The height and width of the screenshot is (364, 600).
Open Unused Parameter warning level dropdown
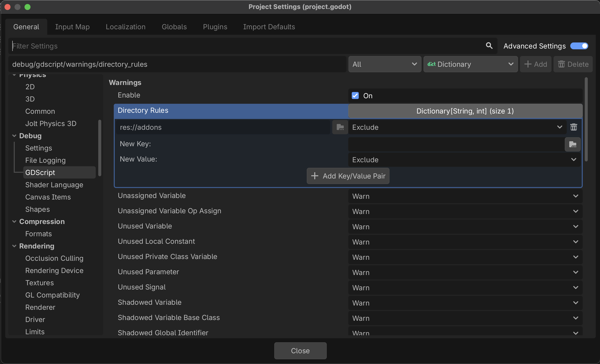[x=465, y=272]
